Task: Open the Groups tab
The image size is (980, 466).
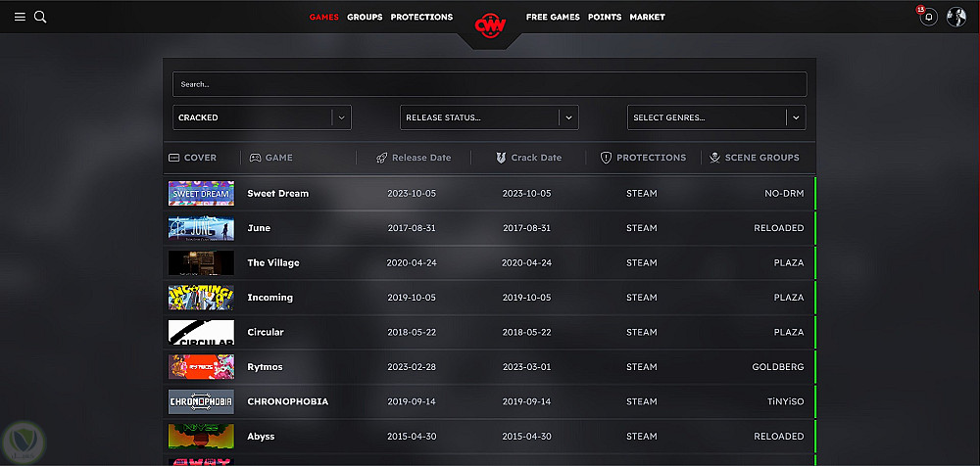Action: 365,17
